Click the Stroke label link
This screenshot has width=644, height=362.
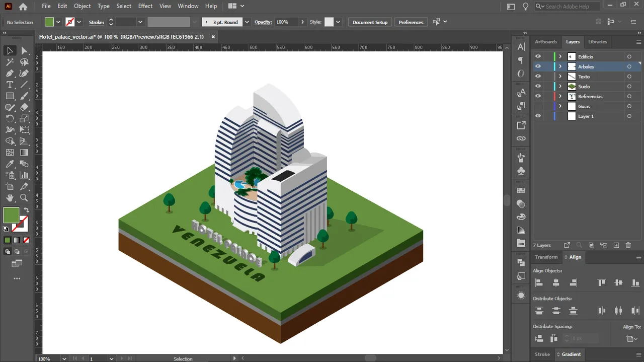tap(96, 22)
